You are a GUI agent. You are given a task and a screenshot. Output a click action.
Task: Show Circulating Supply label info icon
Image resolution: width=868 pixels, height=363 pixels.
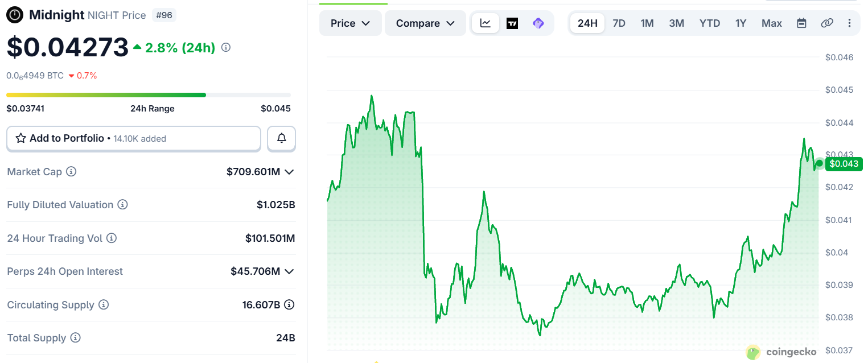pyautogui.click(x=104, y=305)
